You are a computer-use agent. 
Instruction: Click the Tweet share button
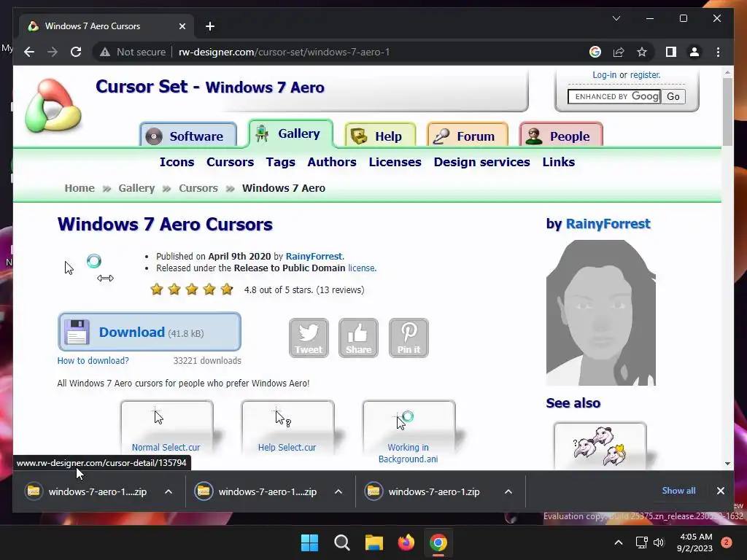click(x=309, y=338)
